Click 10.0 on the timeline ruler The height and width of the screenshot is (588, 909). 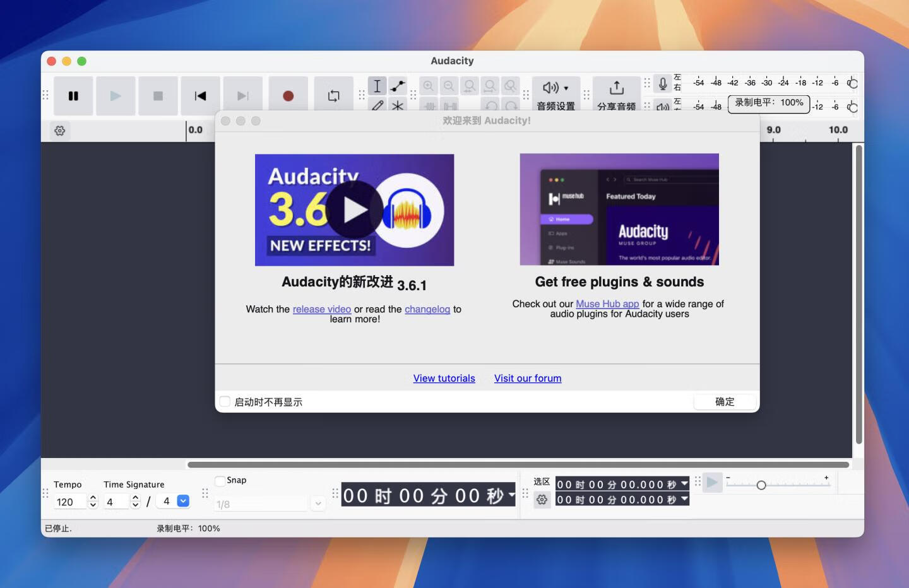[x=838, y=130]
